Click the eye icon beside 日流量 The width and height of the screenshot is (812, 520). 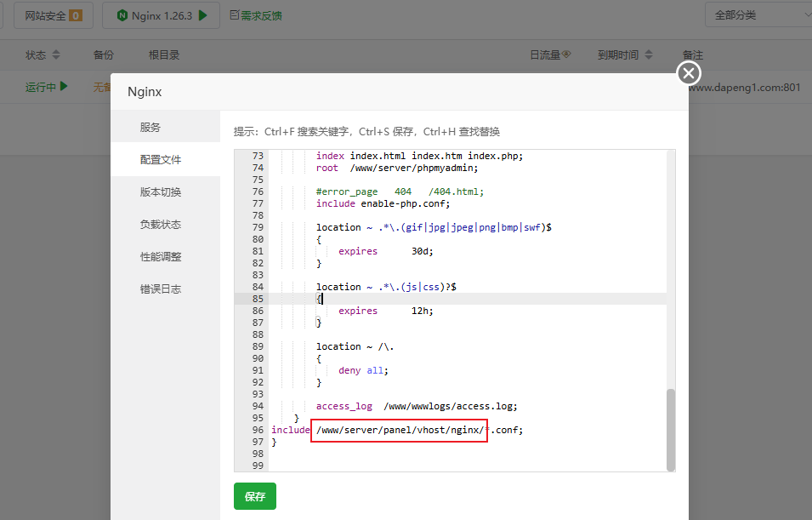(566, 54)
